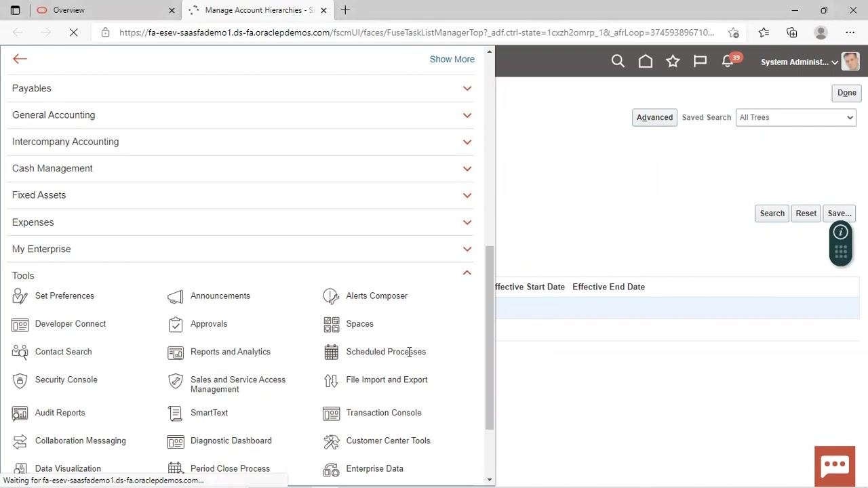Open the Set Preferences tool icon

point(20,296)
